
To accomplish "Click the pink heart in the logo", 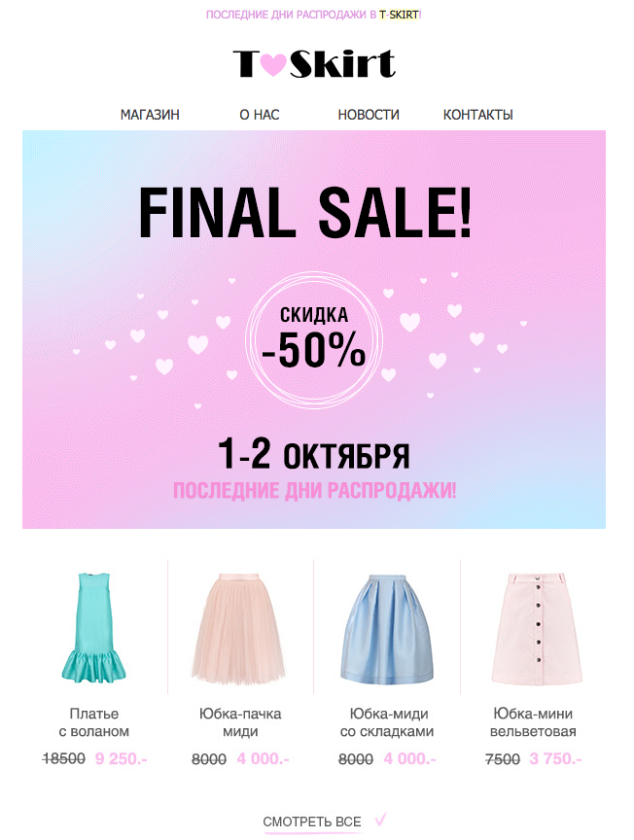I will coord(273,64).
